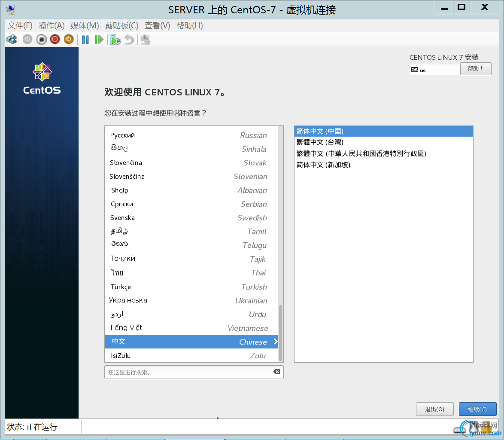This screenshot has width=504, height=440.
Task: Click the CentOS logo in sidebar
Action: click(42, 79)
